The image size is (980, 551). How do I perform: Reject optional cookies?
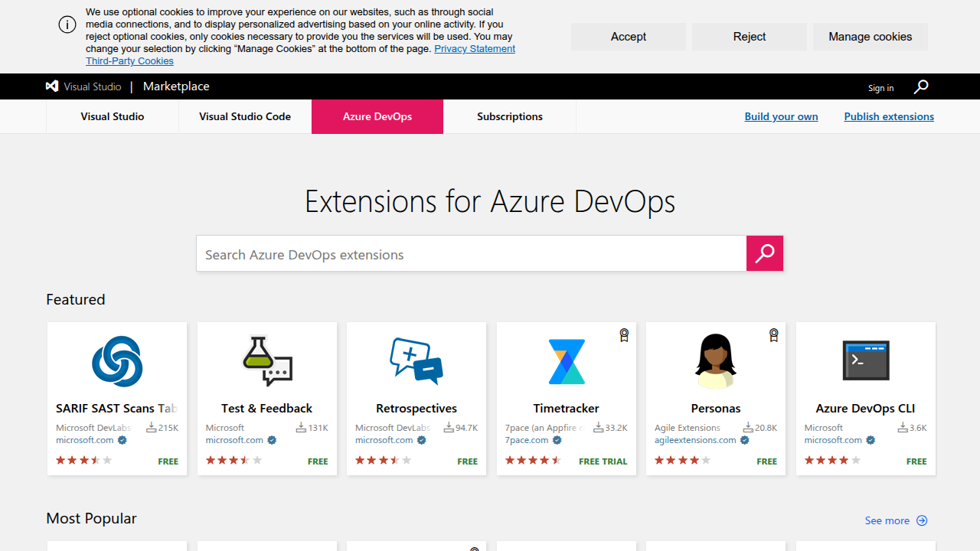(x=750, y=37)
